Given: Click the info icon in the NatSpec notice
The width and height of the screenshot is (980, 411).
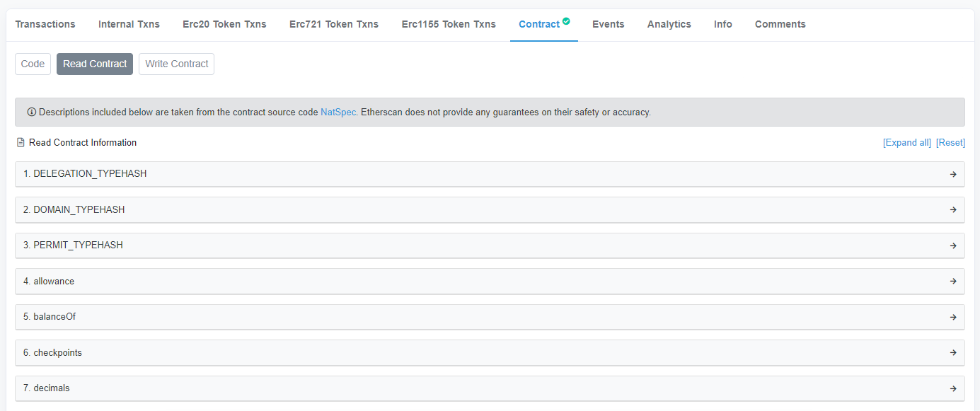Looking at the screenshot, I should [32, 112].
